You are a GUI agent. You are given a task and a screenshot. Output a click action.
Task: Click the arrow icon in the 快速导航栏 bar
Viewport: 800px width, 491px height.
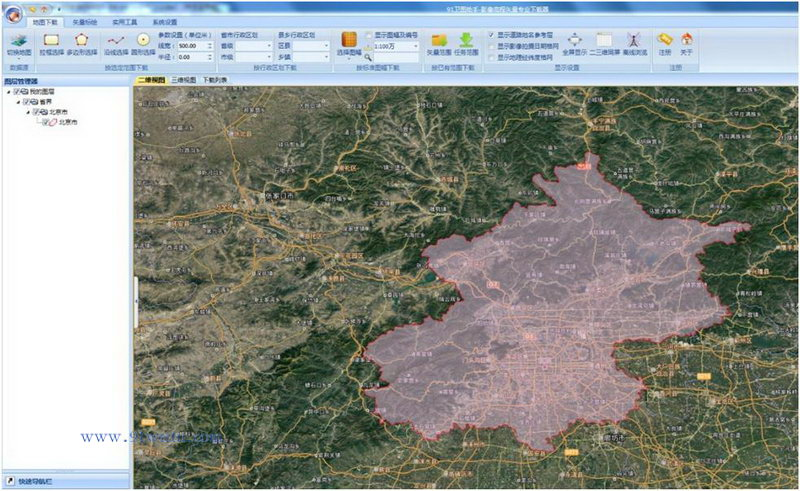[10, 481]
